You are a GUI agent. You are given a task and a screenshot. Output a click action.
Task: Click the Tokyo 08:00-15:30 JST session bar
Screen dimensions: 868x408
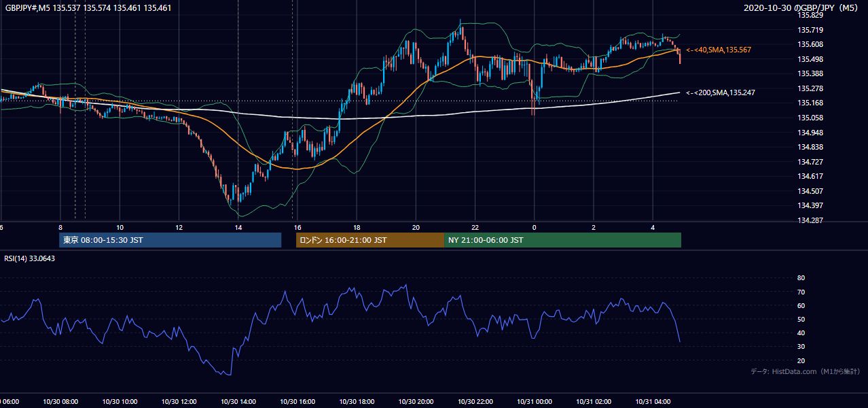coord(170,240)
